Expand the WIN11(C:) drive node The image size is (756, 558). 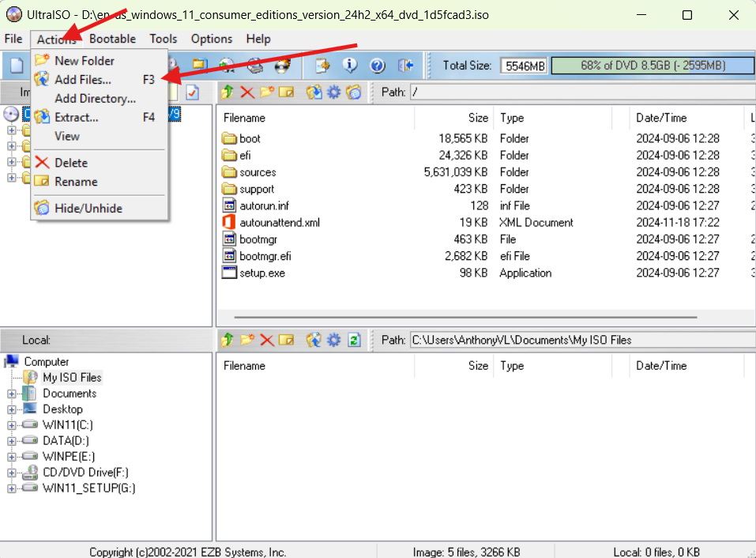(x=12, y=425)
